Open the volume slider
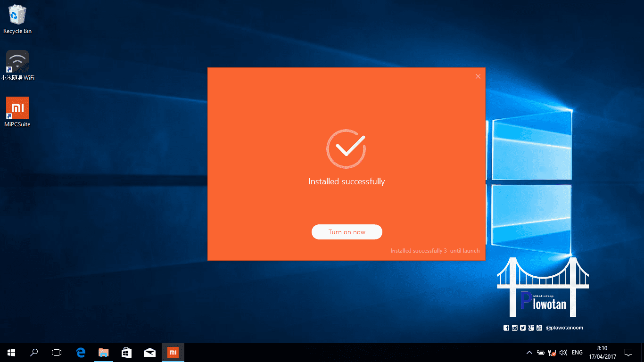Image resolution: width=644 pixels, height=362 pixels. click(563, 352)
